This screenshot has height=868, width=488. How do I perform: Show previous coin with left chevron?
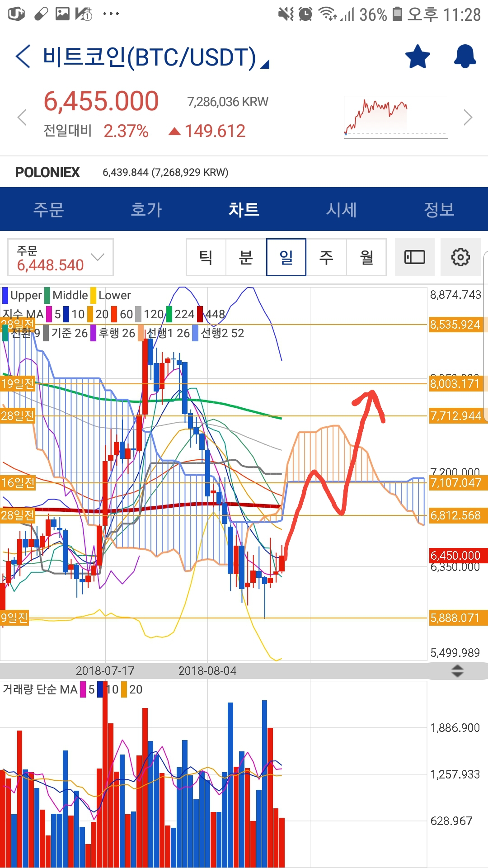21,118
